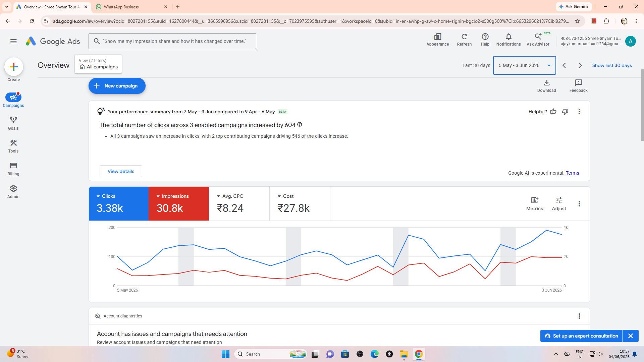
Task: Click the New campaign button
Action: coord(117,86)
